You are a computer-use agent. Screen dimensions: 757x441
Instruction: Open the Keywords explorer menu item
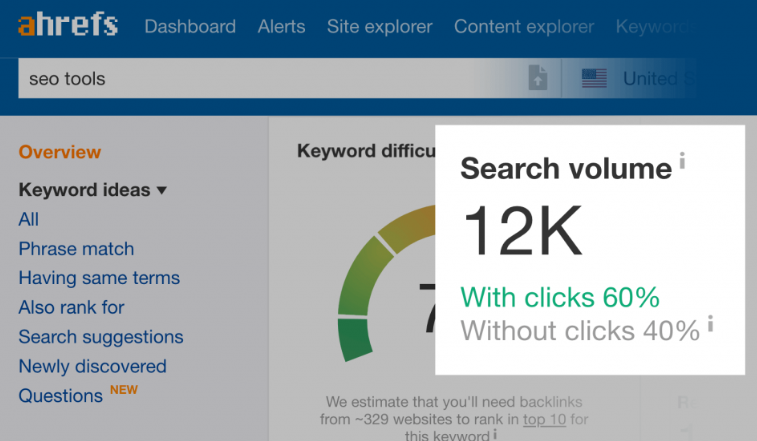click(654, 27)
